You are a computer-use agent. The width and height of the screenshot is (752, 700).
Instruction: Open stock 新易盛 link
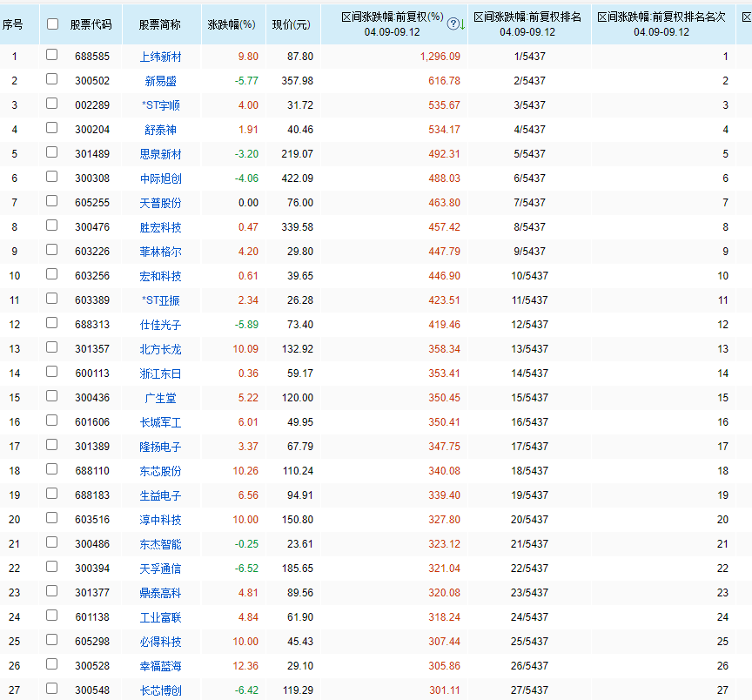[161, 81]
